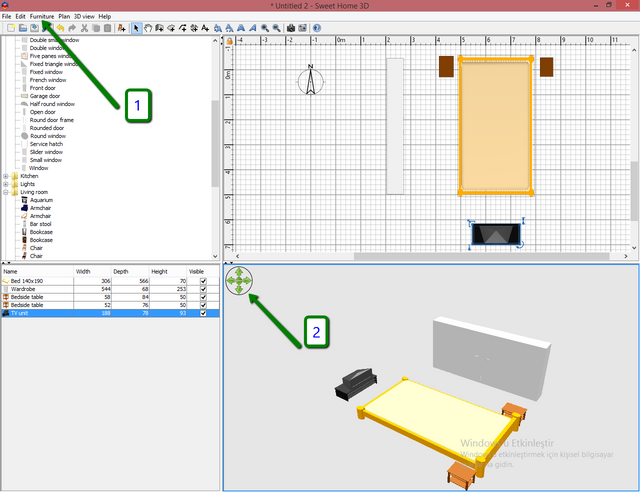This screenshot has height=492, width=640.
Task: Toggle Visible checkbox for first Bedside table
Action: [x=203, y=297]
